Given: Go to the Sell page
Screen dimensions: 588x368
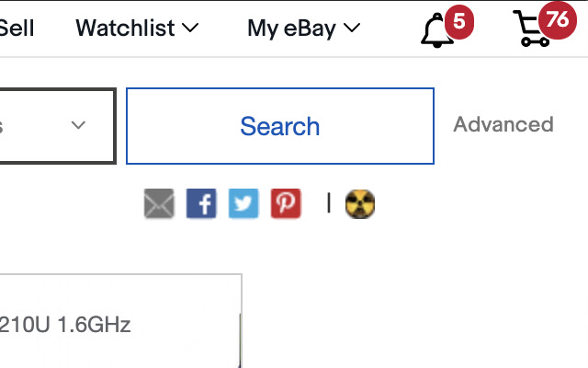Looking at the screenshot, I should (x=17, y=29).
